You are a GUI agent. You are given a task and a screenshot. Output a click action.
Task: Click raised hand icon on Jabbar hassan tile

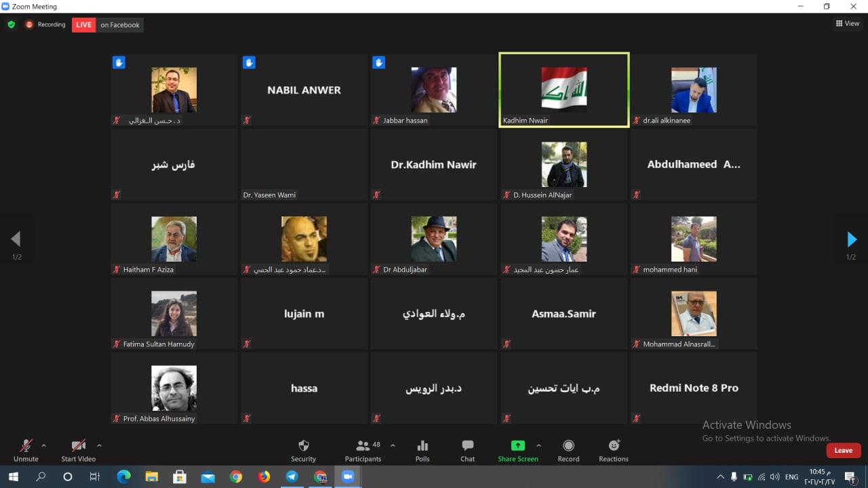[379, 62]
